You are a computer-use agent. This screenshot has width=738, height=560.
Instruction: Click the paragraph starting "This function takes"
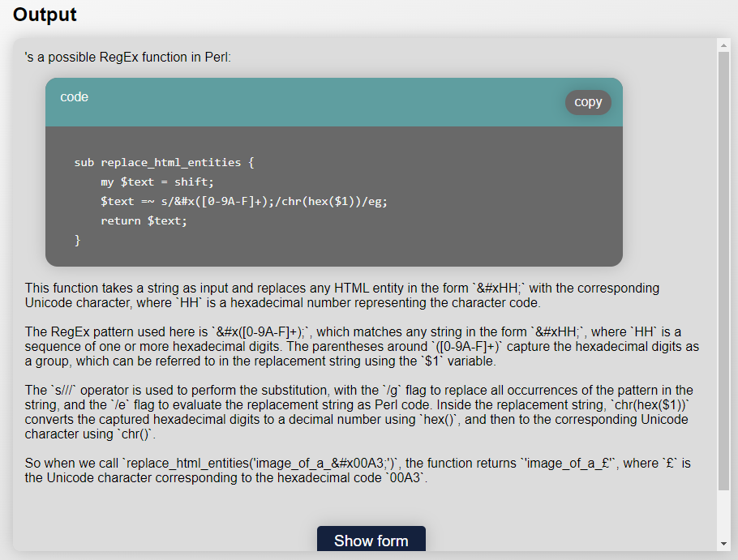coord(342,295)
